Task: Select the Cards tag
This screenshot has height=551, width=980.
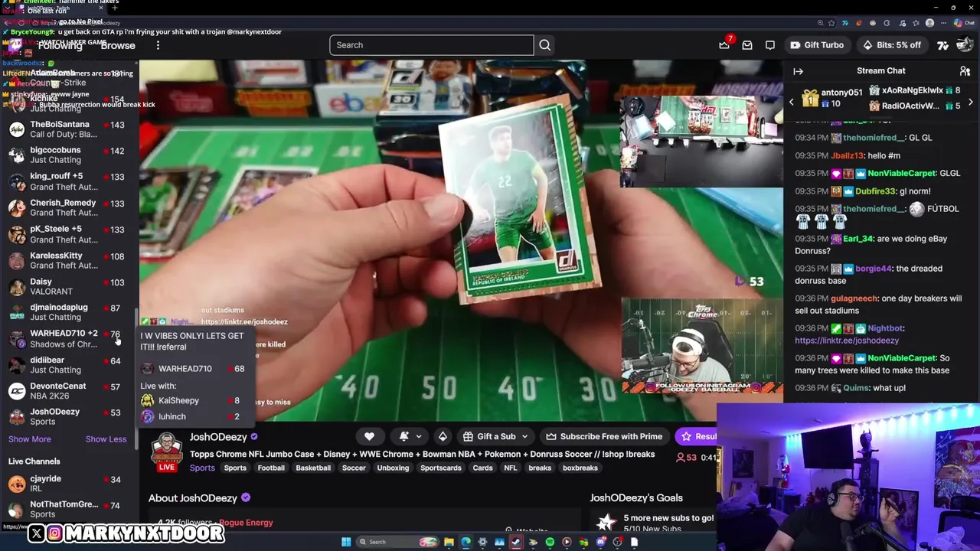Action: click(x=482, y=468)
